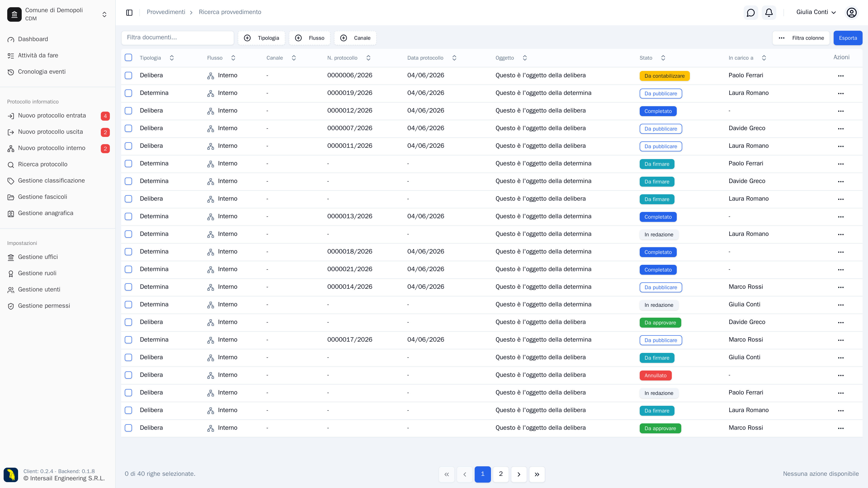The height and width of the screenshot is (488, 868).
Task: Sort by the Oggetto column
Action: tap(512, 58)
